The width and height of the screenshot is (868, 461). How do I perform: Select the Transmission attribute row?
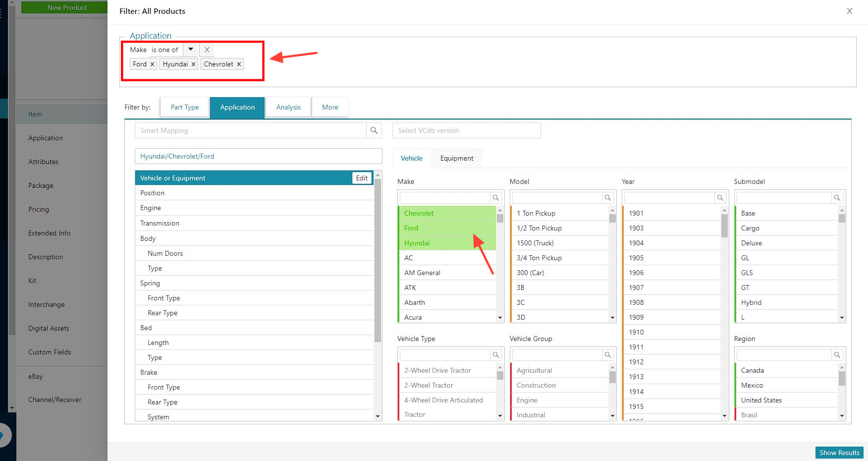(254, 223)
